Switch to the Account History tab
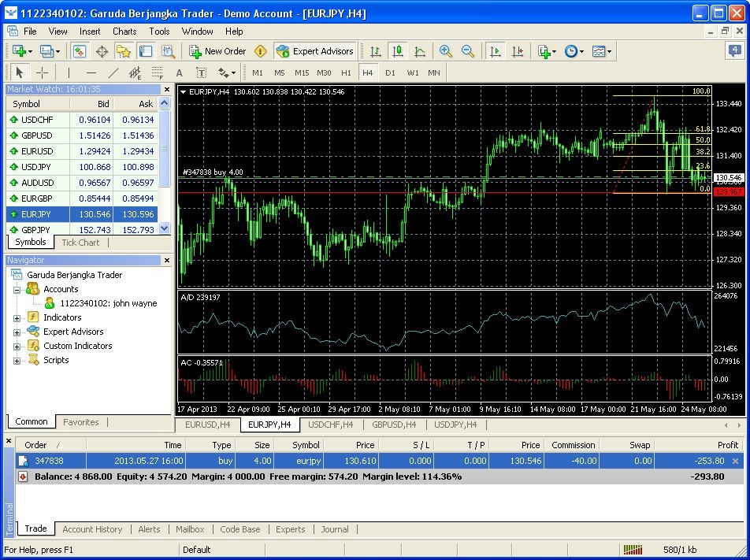Screen dimensions: 750x560 point(92,529)
